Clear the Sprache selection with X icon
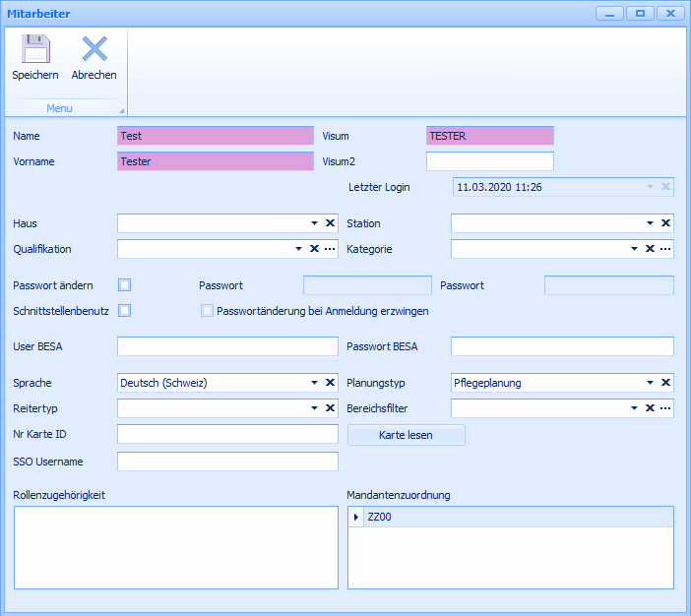691x616 pixels. [x=331, y=383]
